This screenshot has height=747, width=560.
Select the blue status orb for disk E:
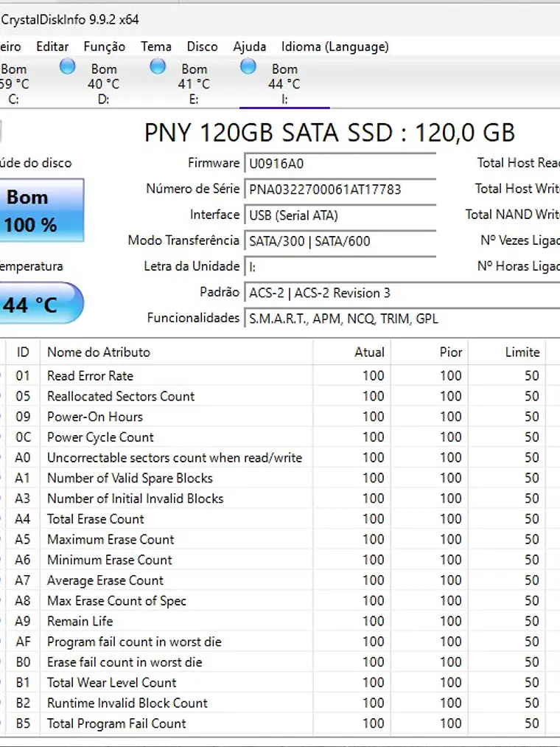[158, 66]
